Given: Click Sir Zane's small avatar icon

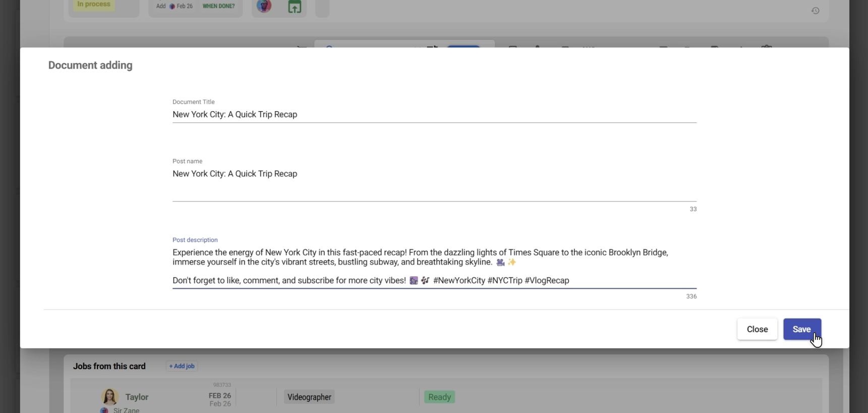Looking at the screenshot, I should [x=104, y=410].
